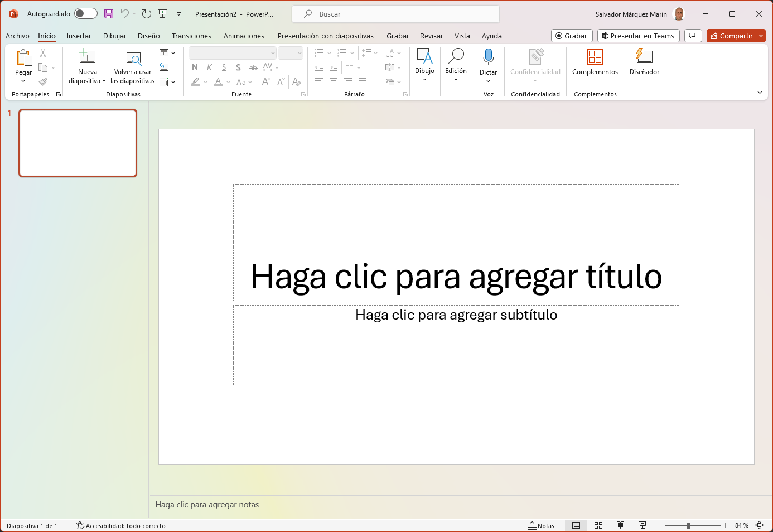Switch to Slide Sorter view icon

click(598, 525)
